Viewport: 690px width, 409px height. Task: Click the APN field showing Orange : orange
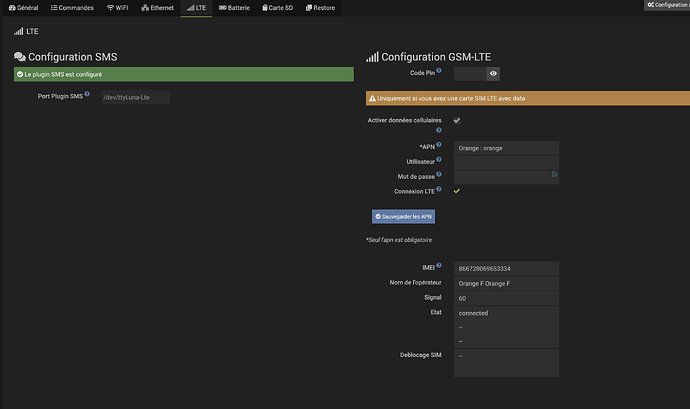pyautogui.click(x=506, y=148)
